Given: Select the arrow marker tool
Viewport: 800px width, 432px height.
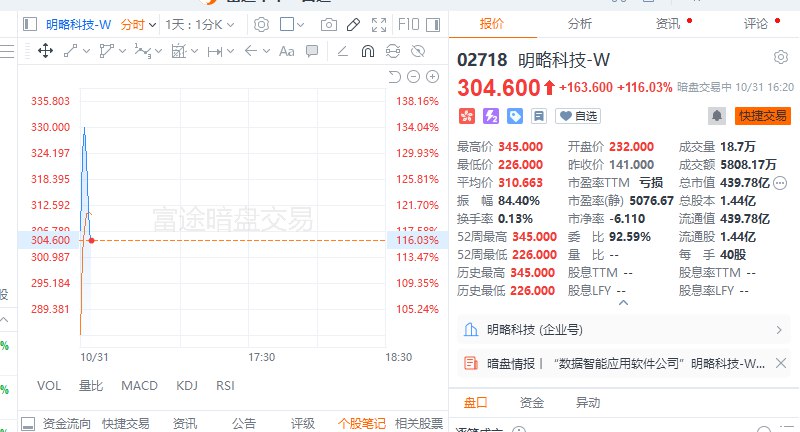Looking at the screenshot, I should (251, 51).
